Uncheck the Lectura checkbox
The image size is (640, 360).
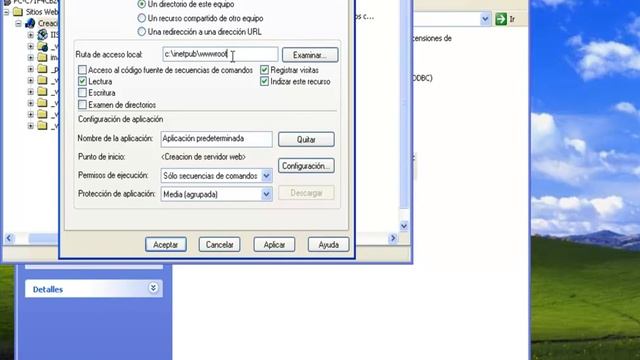(x=82, y=81)
